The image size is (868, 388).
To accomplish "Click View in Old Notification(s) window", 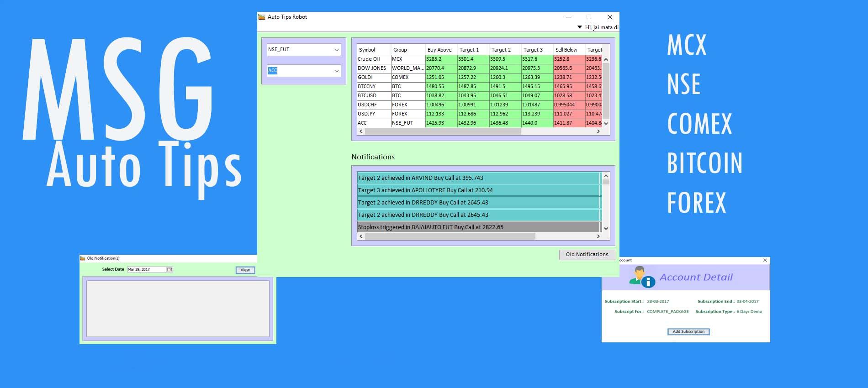I will 245,270.
